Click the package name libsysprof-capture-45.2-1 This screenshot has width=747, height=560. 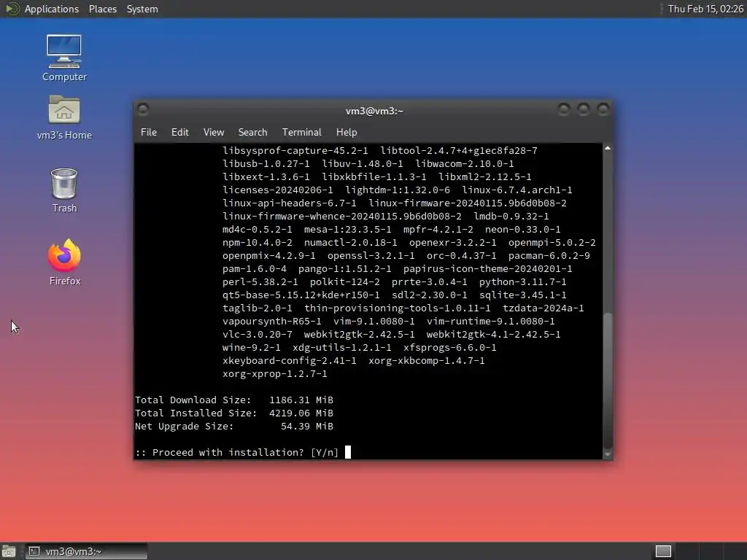(295, 150)
